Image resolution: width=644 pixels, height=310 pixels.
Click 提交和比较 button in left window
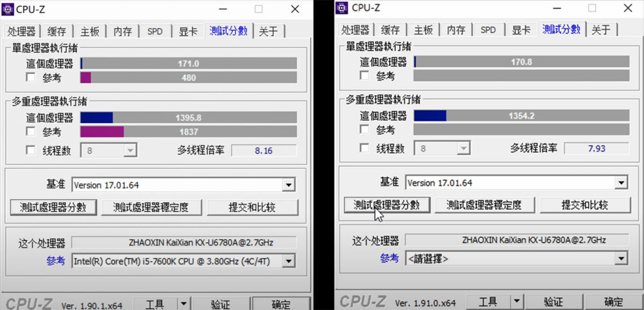coord(252,207)
